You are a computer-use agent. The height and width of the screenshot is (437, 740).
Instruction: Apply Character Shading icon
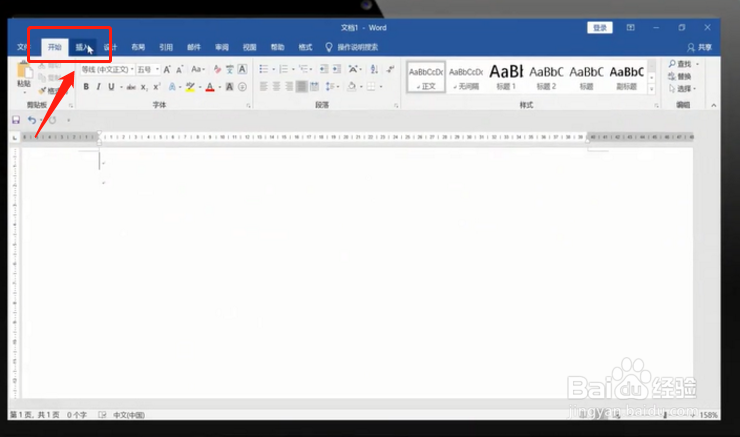click(229, 87)
